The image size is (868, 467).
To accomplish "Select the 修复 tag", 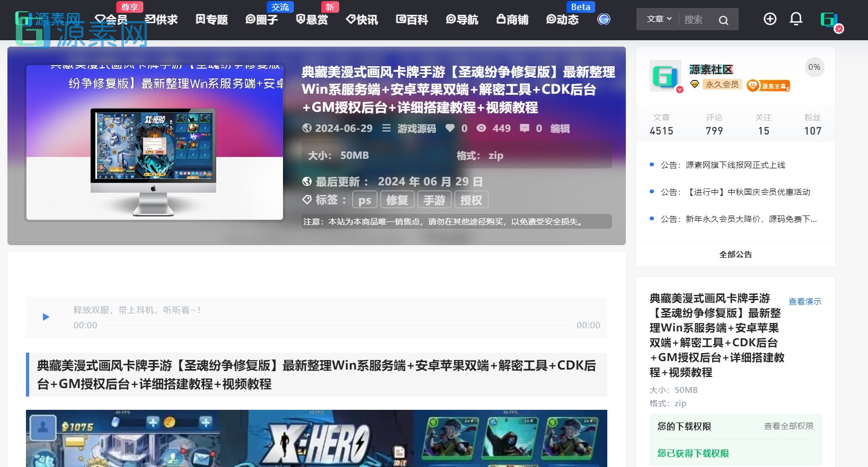I will (x=397, y=200).
